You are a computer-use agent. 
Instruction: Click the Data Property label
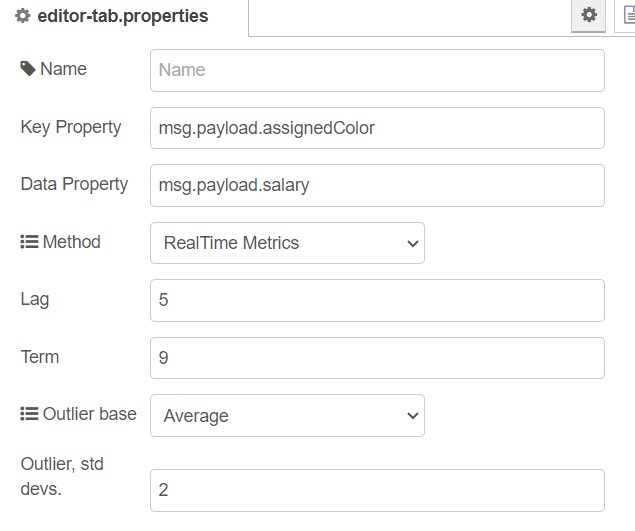pyautogui.click(x=74, y=184)
